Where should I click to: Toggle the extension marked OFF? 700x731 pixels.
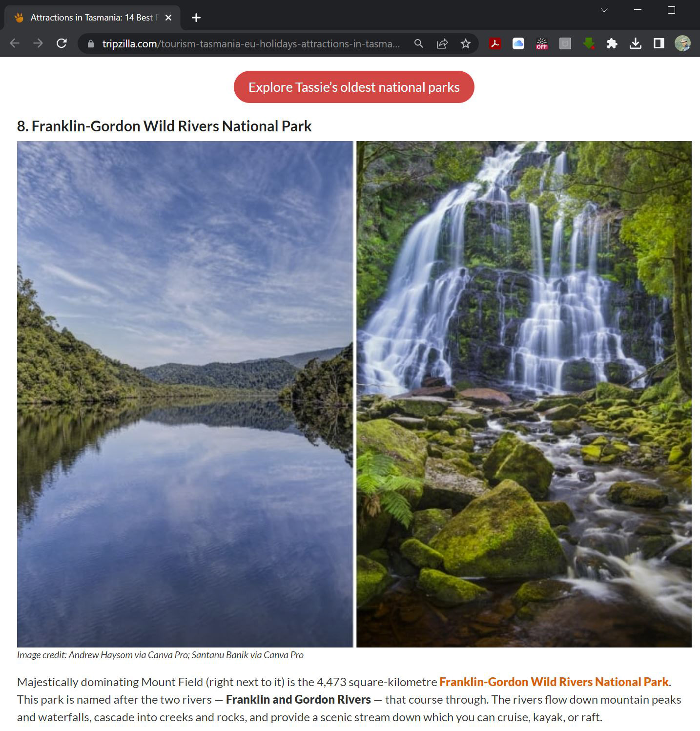click(542, 43)
